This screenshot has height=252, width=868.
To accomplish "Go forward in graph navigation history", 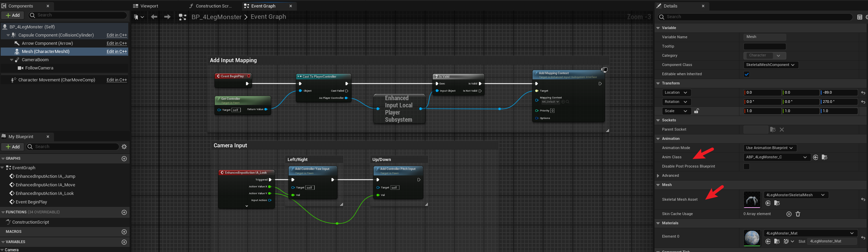I will (x=167, y=17).
